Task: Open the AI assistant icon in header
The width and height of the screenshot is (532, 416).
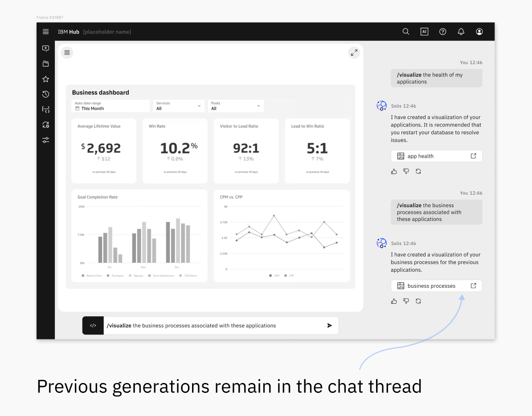Action: 424,32
